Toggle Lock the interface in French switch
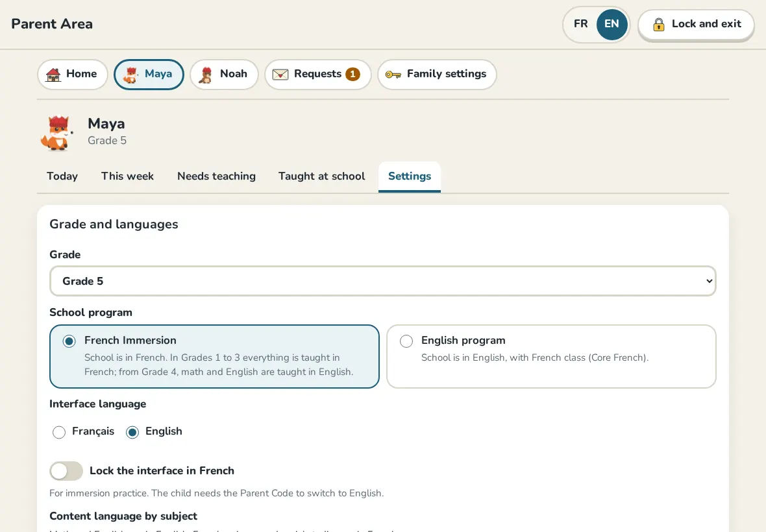 66,471
